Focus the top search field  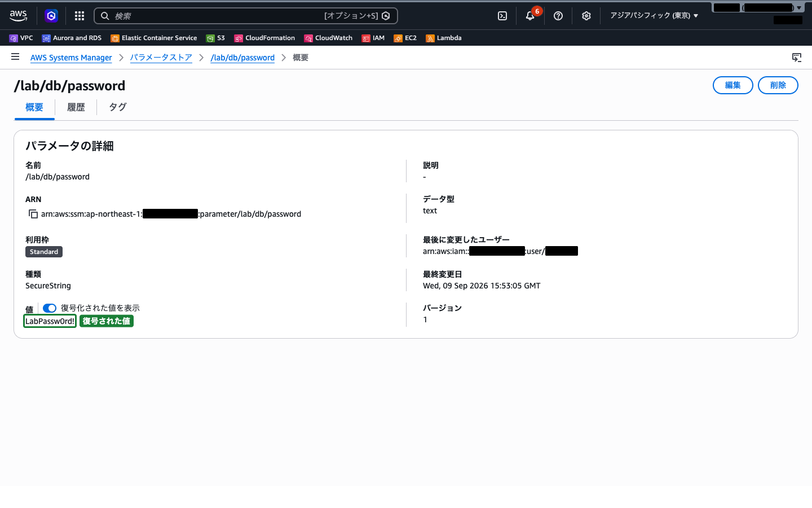click(246, 16)
